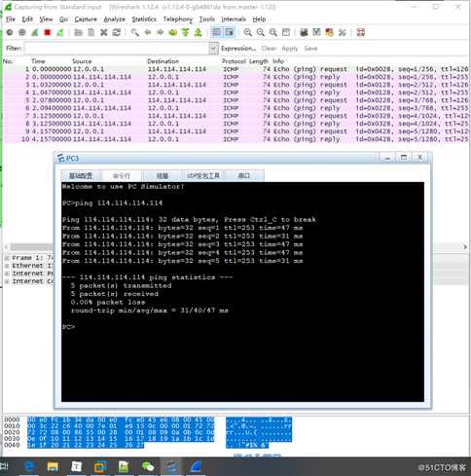This screenshot has height=476, width=471.
Task: Jump to the first packet
Action: (185, 32)
